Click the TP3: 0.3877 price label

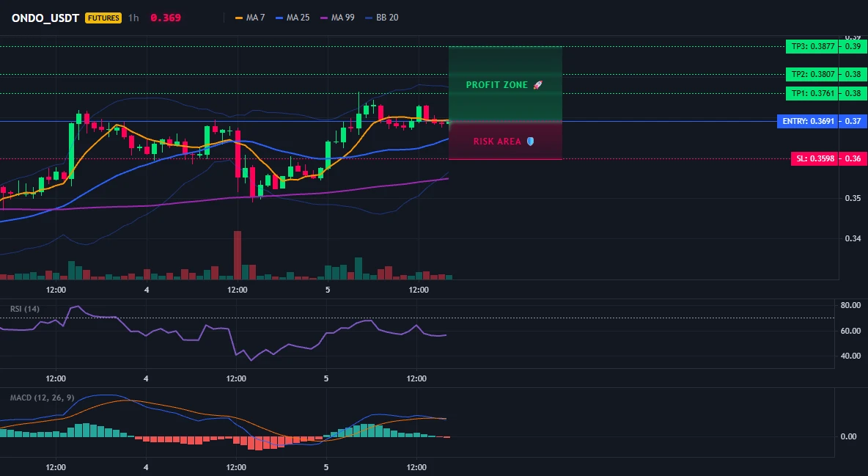pos(812,46)
